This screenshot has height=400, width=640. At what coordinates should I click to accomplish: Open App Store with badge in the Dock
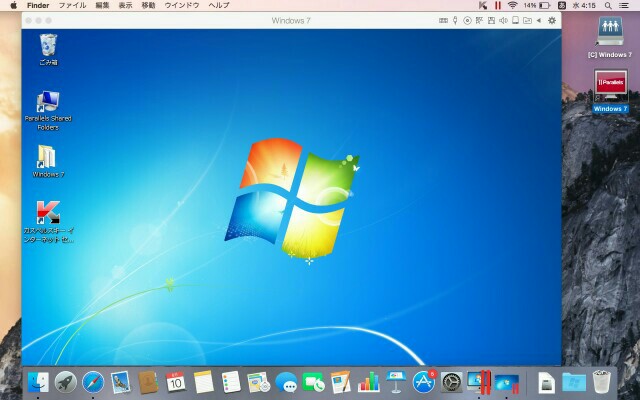click(x=424, y=382)
